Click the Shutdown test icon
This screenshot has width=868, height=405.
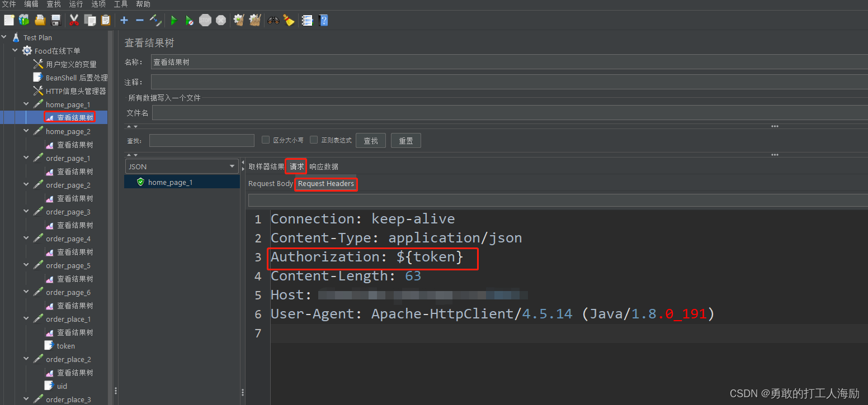[x=221, y=20]
